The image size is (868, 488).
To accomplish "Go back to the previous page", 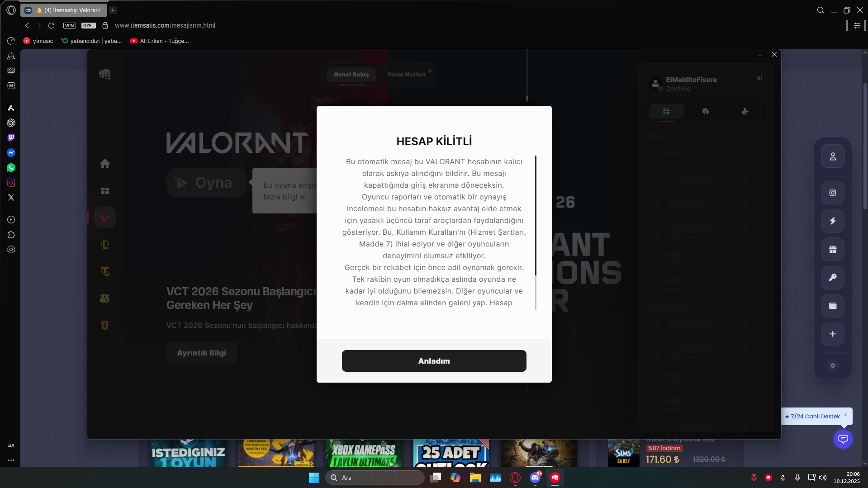I will coord(27,25).
